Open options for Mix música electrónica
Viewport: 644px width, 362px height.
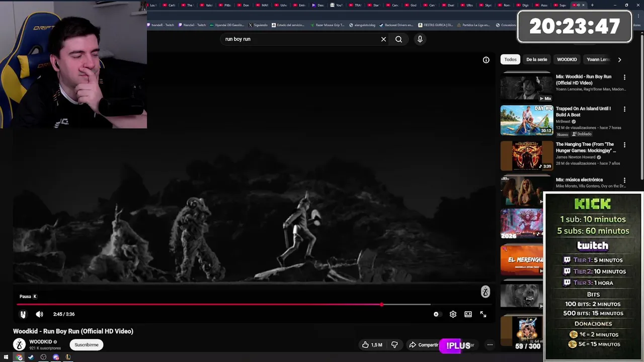click(624, 180)
